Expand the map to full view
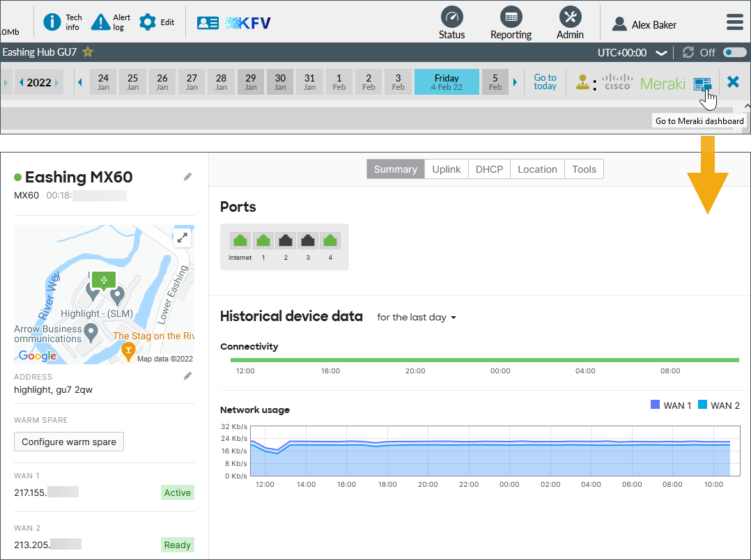This screenshot has width=751, height=560. [x=183, y=238]
